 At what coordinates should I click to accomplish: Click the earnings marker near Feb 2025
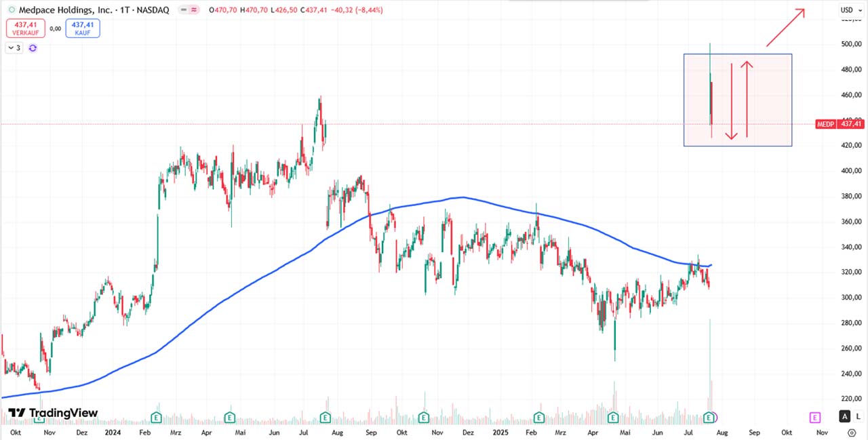point(539,417)
